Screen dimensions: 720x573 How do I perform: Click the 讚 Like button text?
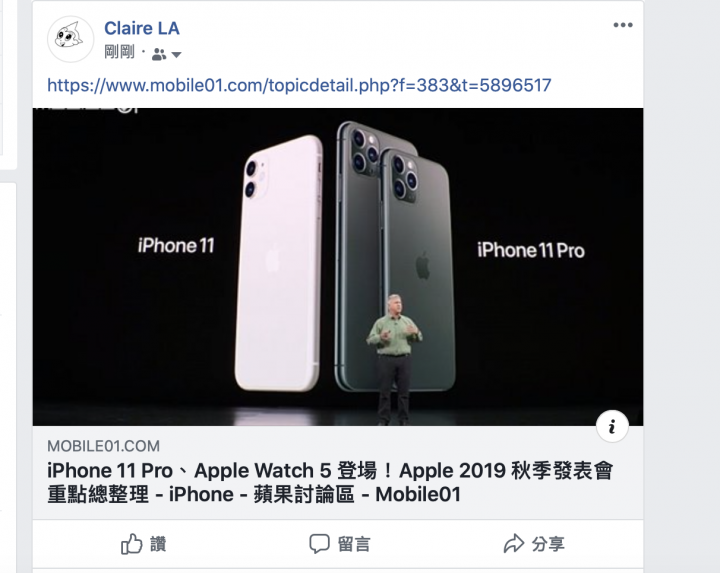click(158, 545)
